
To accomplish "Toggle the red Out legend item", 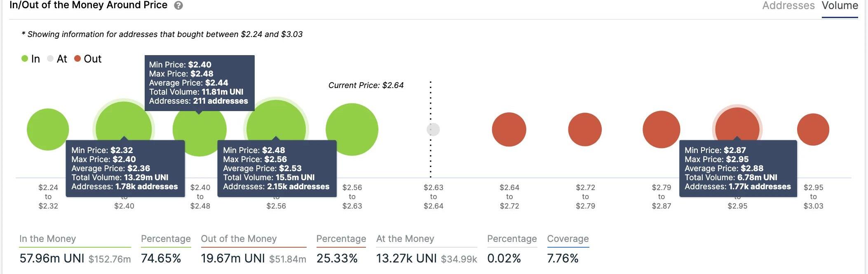I will click(x=88, y=59).
